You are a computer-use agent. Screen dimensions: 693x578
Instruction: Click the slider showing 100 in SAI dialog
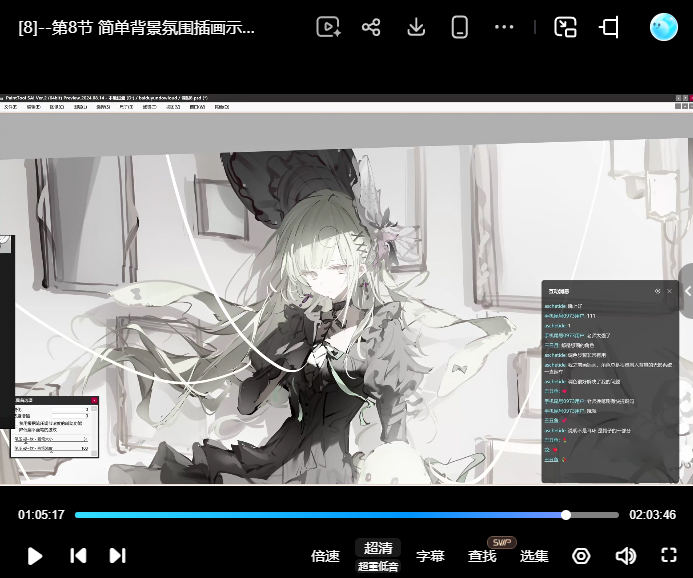coord(51,449)
